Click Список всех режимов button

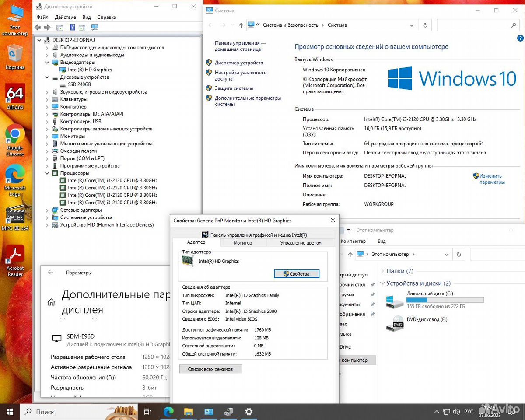(x=210, y=369)
